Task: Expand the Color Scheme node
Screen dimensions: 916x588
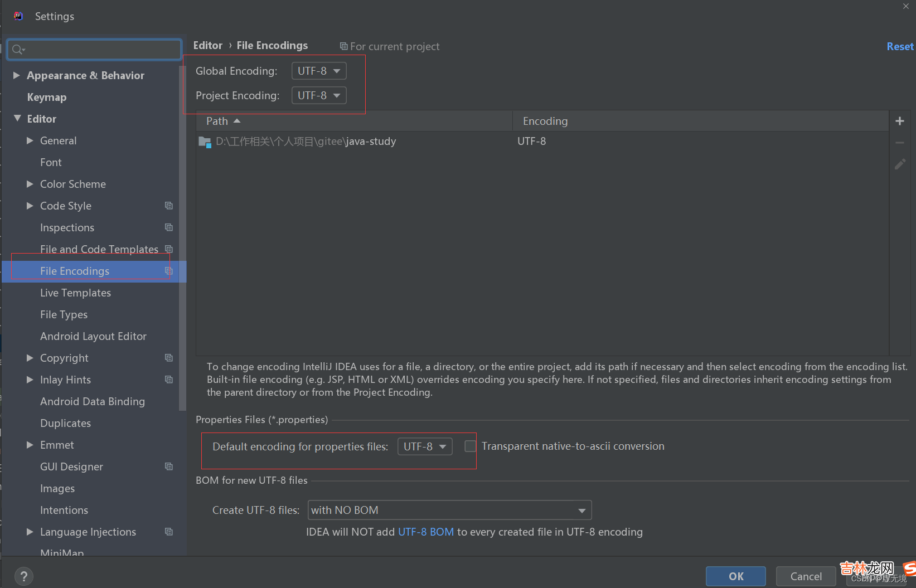Action: pyautogui.click(x=30, y=184)
